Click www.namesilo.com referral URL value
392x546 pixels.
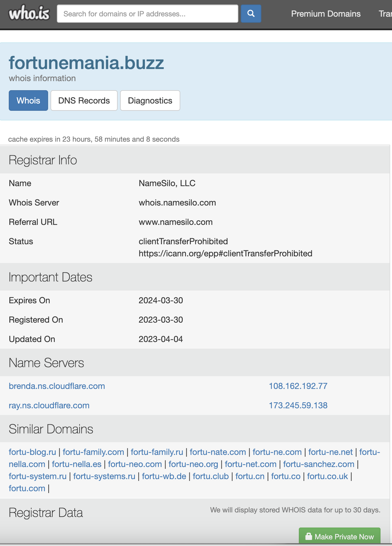[x=175, y=222]
